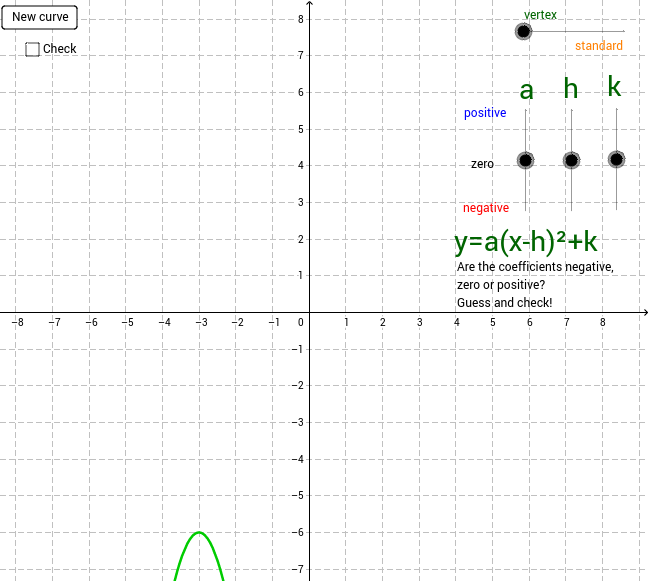650x583 pixels.
Task: Click the slider handle for coefficient a
Action: [x=526, y=160]
